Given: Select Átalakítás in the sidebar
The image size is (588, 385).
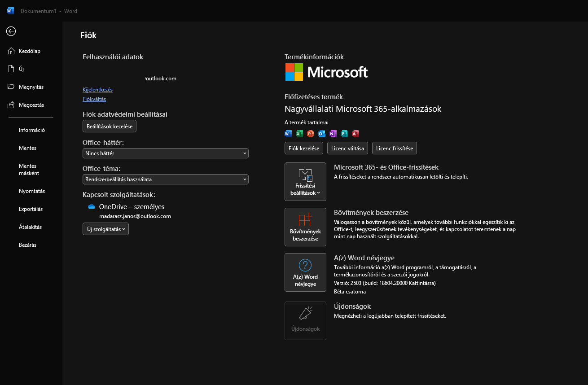Looking at the screenshot, I should [31, 227].
